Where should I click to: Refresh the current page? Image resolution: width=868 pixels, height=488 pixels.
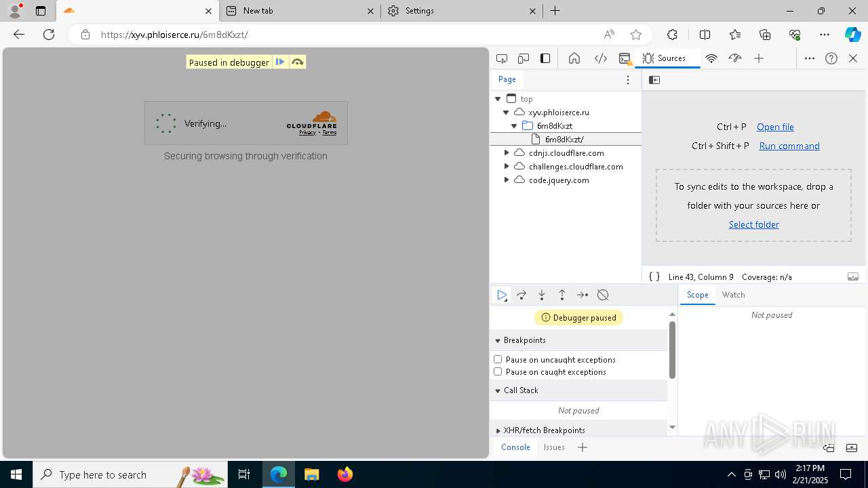coord(49,35)
